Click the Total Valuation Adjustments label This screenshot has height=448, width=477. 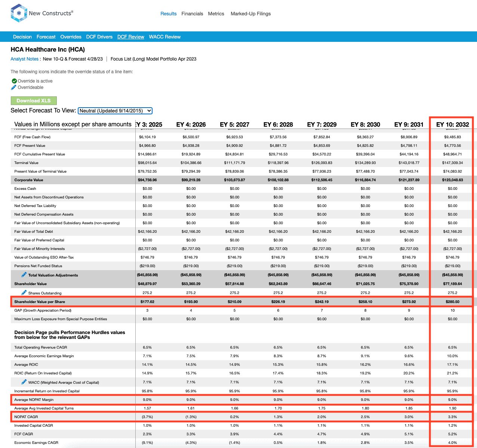coord(53,275)
